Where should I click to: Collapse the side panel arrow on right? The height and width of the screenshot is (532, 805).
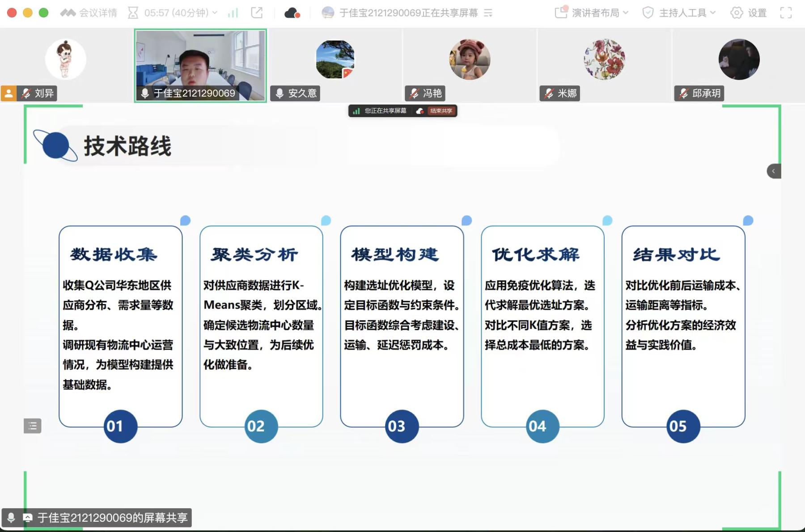[773, 171]
